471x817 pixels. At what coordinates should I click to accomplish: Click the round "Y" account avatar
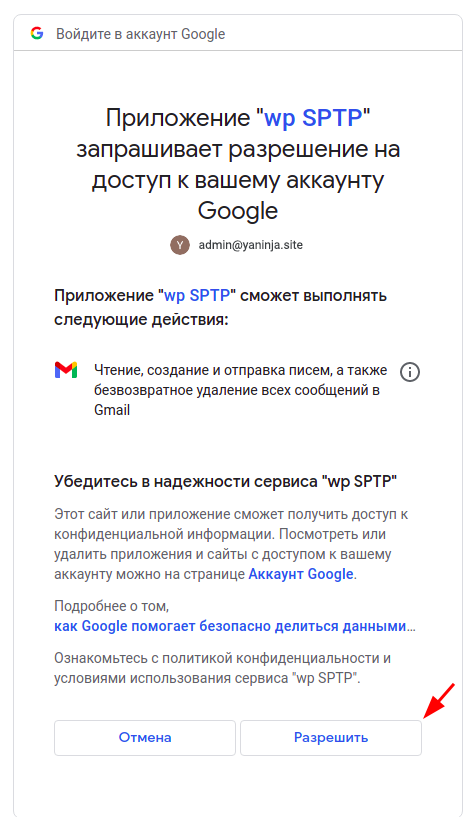180,245
